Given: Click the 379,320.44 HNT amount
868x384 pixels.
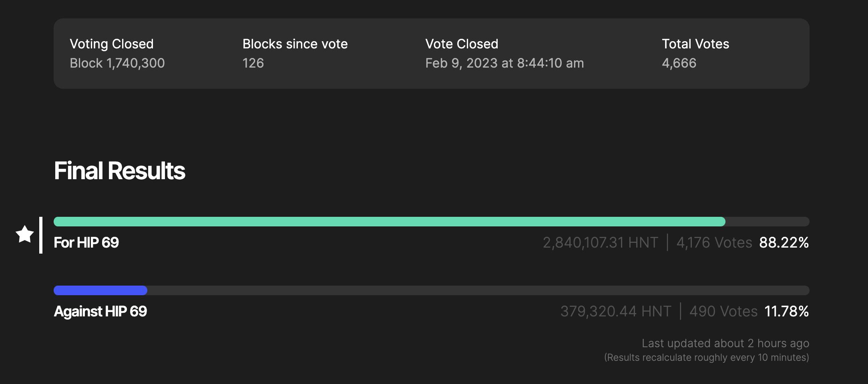Looking at the screenshot, I should click(x=615, y=311).
